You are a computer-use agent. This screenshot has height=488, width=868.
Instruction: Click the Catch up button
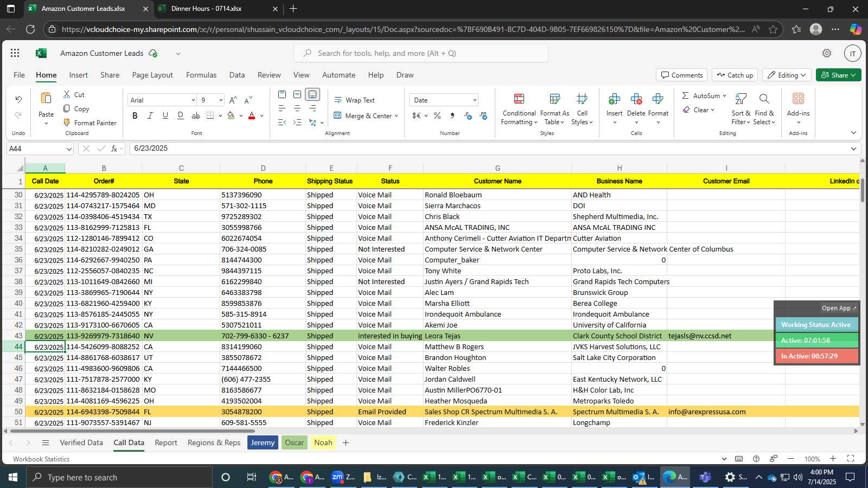click(x=735, y=75)
